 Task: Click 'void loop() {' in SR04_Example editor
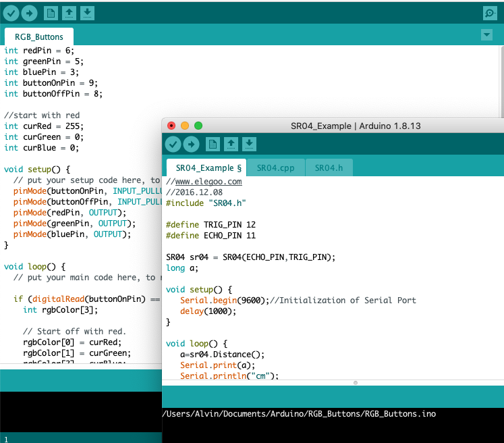pos(197,344)
